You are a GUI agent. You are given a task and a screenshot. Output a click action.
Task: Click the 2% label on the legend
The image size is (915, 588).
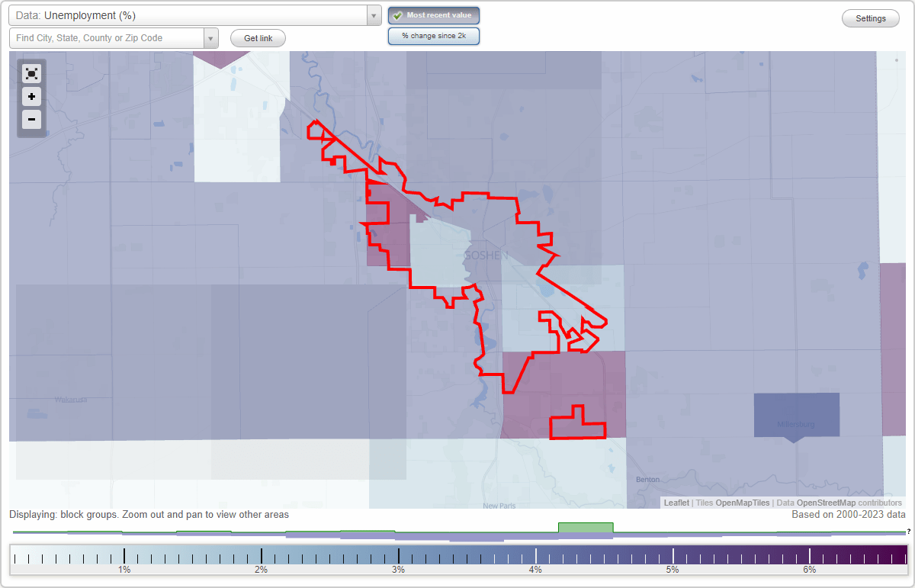coord(261,570)
